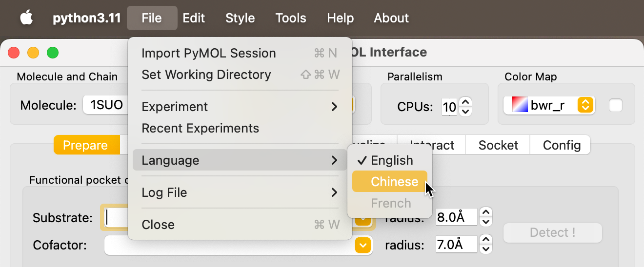Decrease the CPUs count stepper
644x267 pixels.
tap(465, 111)
